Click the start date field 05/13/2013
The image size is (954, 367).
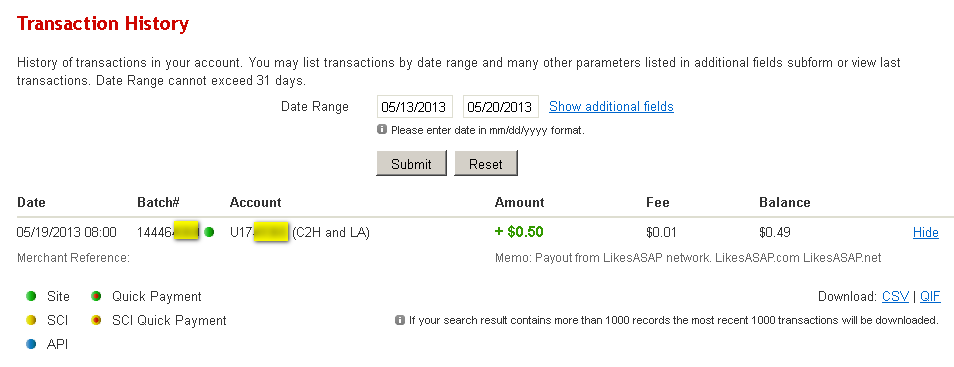[415, 107]
